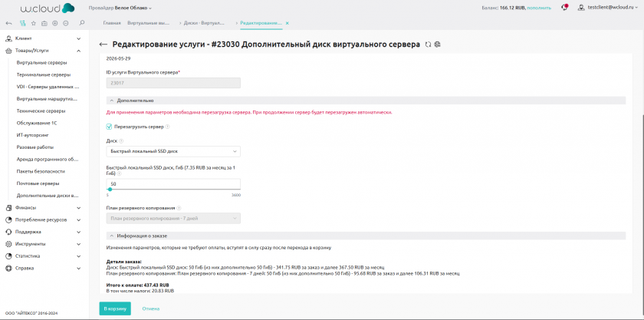Click the Отмена link
The height and width of the screenshot is (320, 644).
tap(150, 308)
